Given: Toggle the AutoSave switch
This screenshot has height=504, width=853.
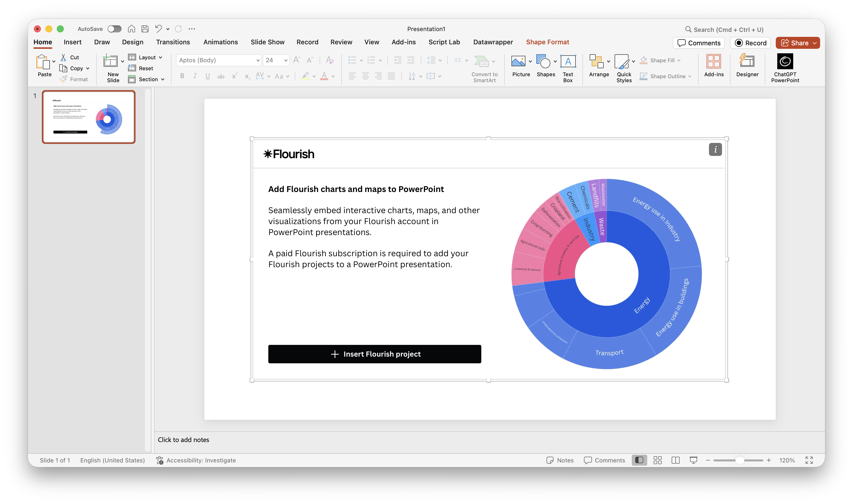Looking at the screenshot, I should tap(115, 29).
